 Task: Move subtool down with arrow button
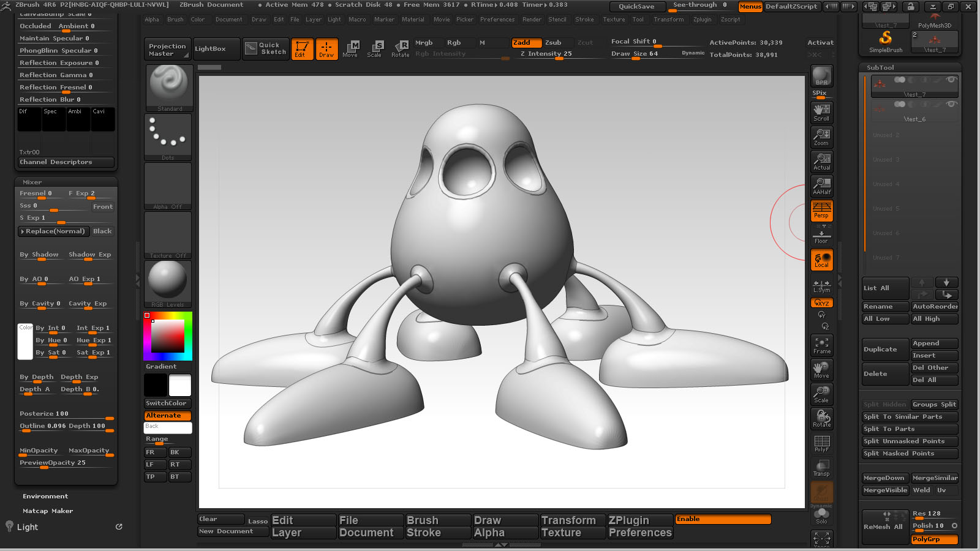tap(946, 282)
